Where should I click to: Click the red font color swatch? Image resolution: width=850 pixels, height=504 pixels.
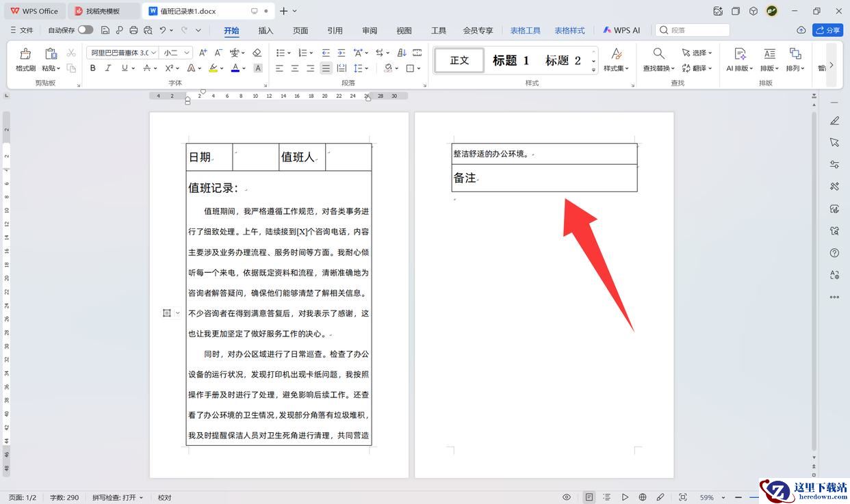coord(235,68)
